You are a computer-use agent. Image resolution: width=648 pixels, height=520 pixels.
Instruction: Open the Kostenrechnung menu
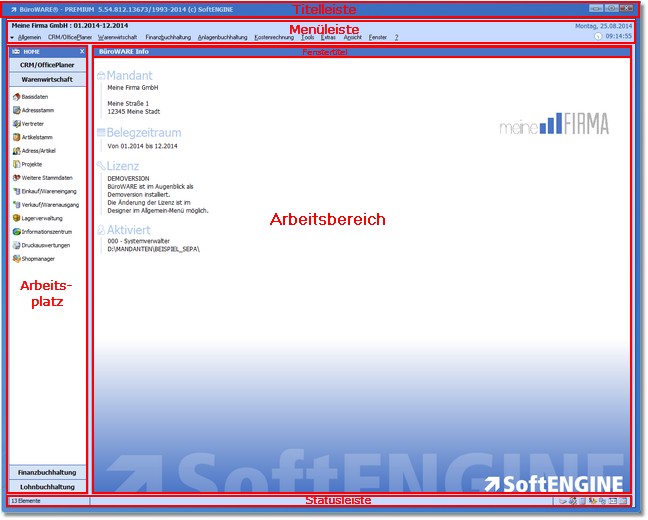[274, 37]
